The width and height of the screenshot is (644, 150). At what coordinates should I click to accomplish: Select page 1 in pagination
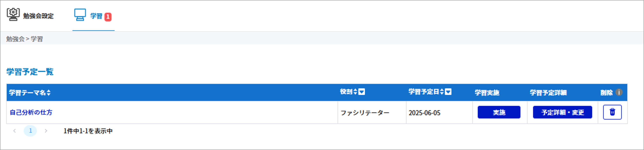click(30, 131)
